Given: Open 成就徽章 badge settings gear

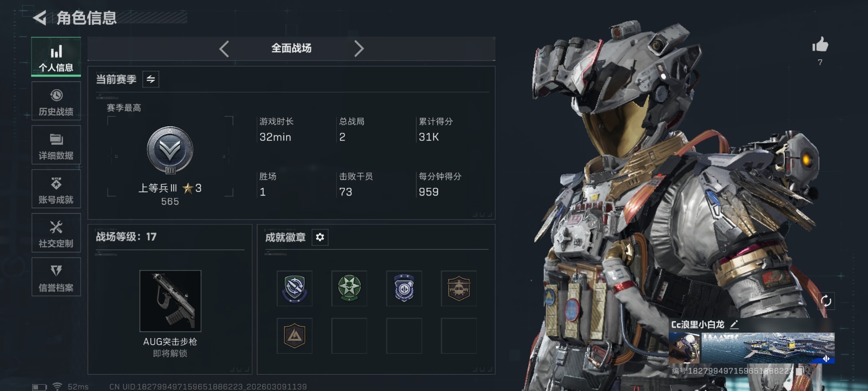Looking at the screenshot, I should coord(320,237).
